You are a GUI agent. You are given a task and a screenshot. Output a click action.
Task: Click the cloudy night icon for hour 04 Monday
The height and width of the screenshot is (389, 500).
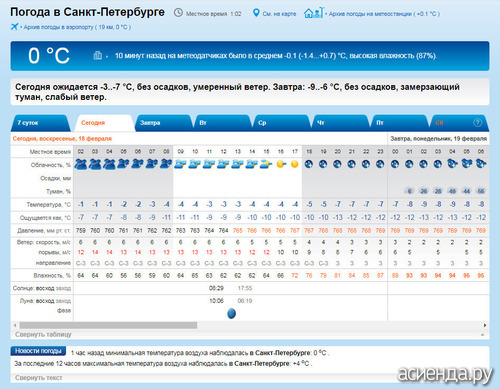pyautogui.click(x=452, y=164)
